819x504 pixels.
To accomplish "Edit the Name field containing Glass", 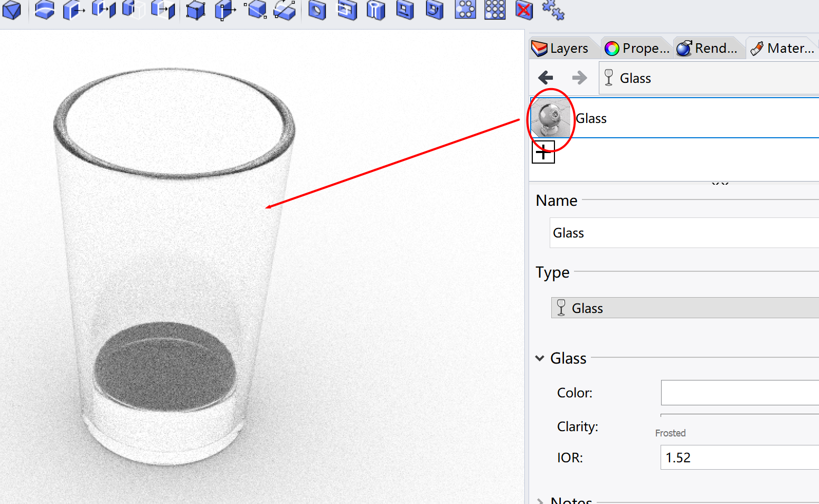I will 684,233.
